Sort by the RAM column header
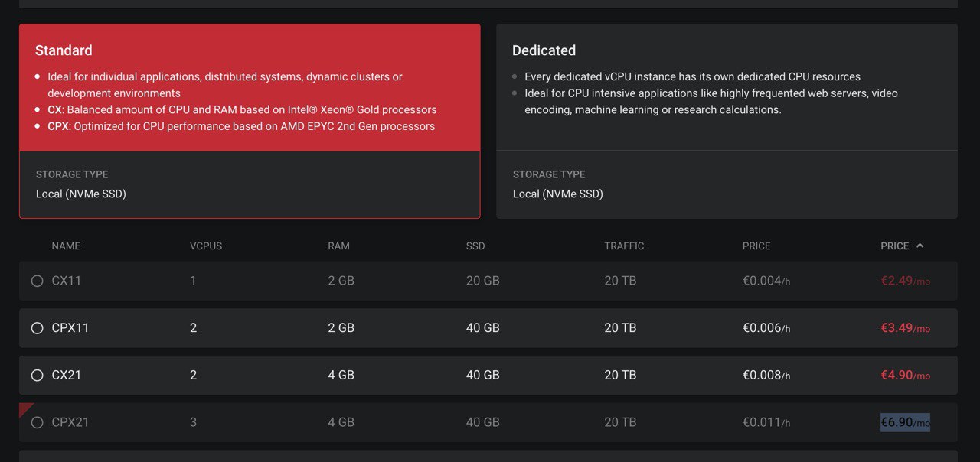The image size is (980, 462). (x=338, y=246)
